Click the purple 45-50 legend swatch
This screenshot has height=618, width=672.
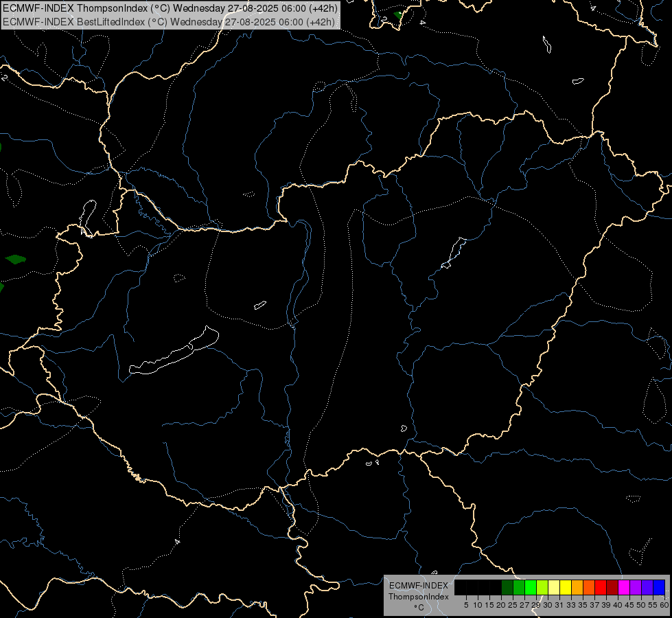click(635, 587)
